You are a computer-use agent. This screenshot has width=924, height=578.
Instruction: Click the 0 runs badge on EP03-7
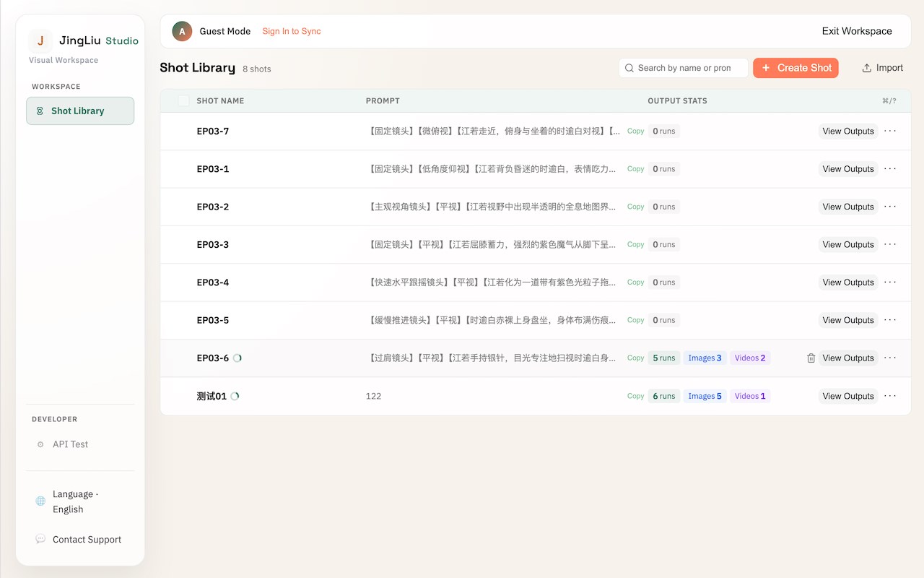664,131
